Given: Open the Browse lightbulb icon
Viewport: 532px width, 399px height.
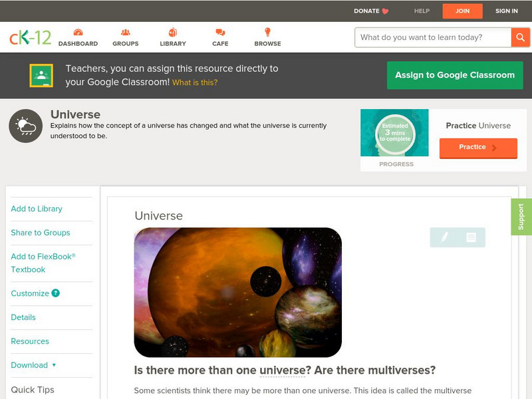Looking at the screenshot, I should pyautogui.click(x=268, y=32).
